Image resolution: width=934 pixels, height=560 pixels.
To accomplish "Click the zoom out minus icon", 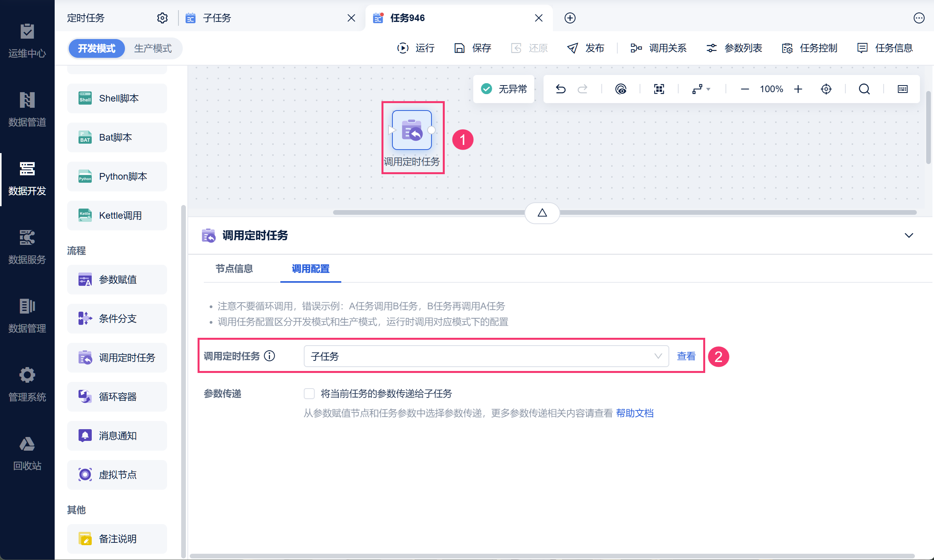I will coord(745,89).
